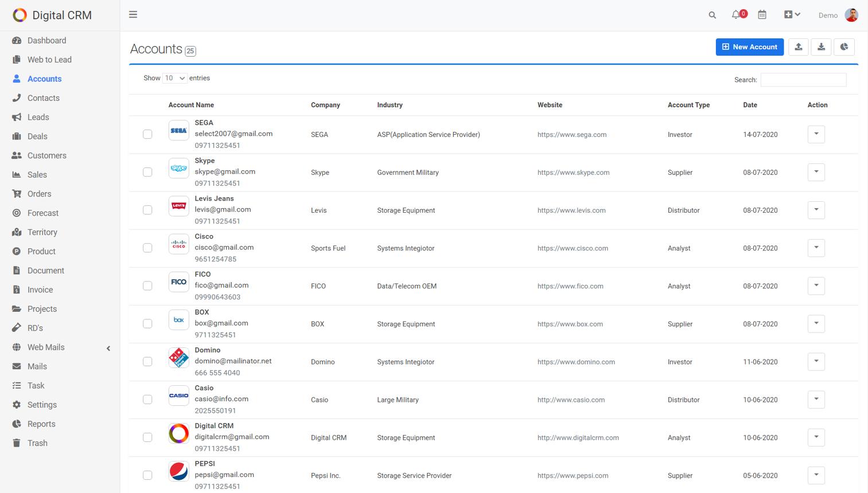This screenshot has width=868, height=493.
Task: Open the Show entries count dropdown
Action: pos(175,78)
